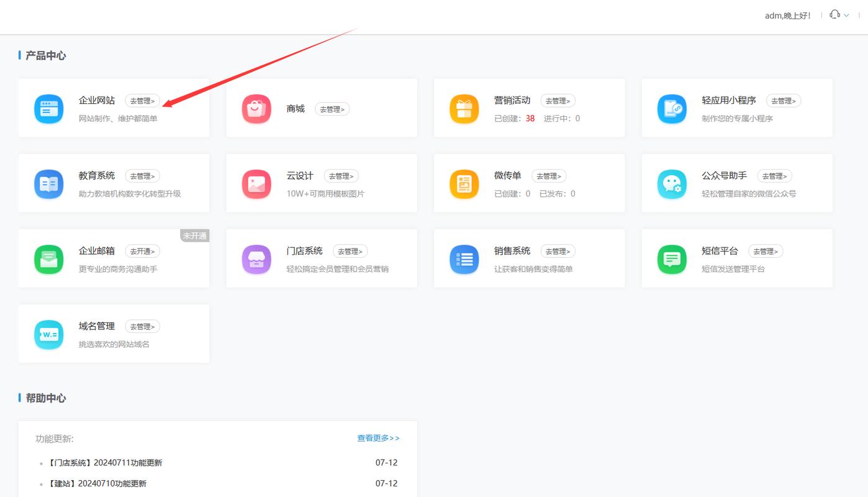Open the 公众号助手 chat bubble icon
Viewport: 868px width, 497px height.
click(x=672, y=185)
